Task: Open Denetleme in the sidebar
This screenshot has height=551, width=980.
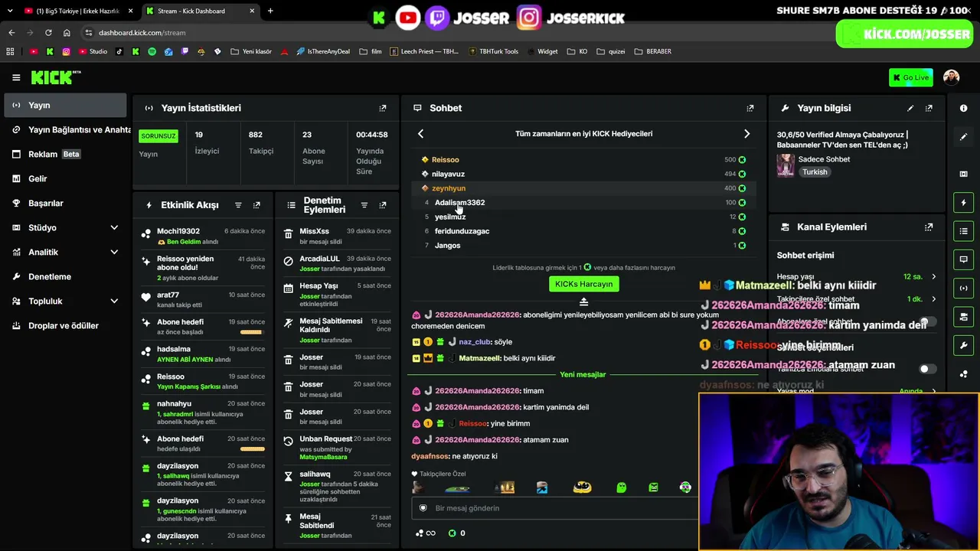Action: point(65,276)
